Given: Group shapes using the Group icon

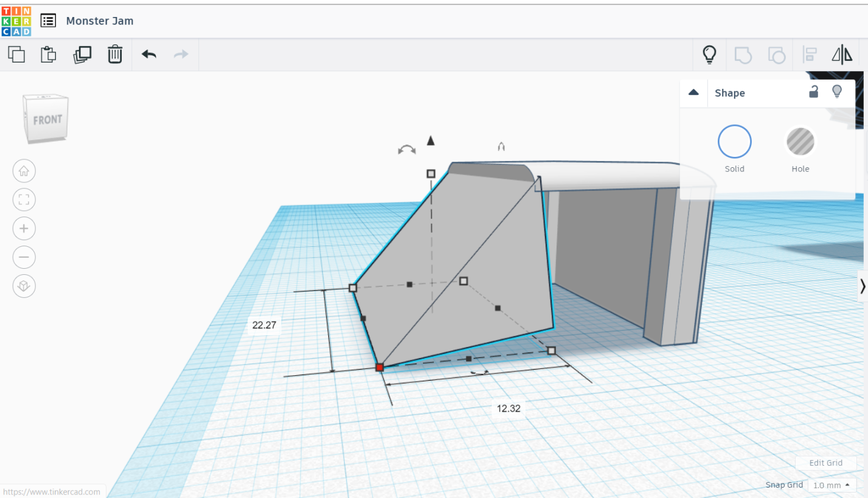Looking at the screenshot, I should coord(743,55).
